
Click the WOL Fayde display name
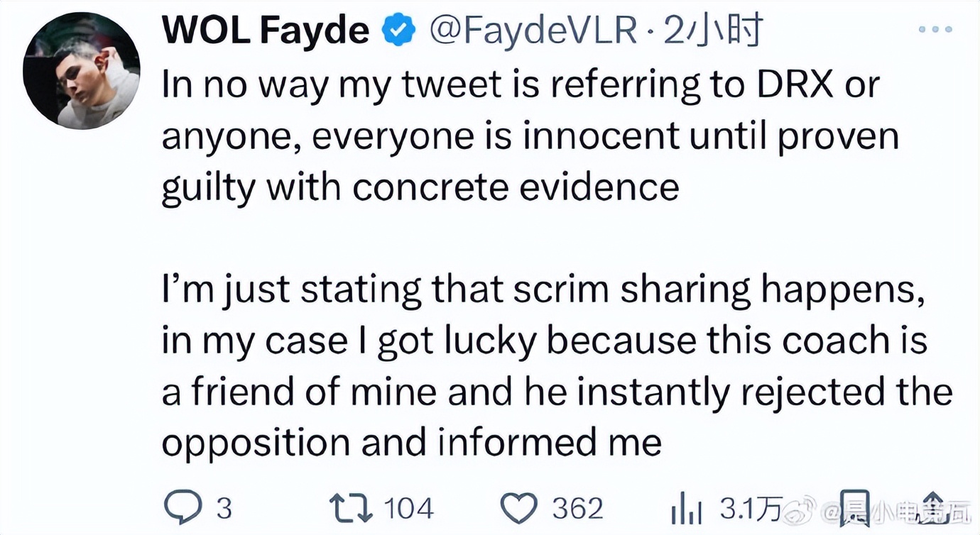click(266, 30)
